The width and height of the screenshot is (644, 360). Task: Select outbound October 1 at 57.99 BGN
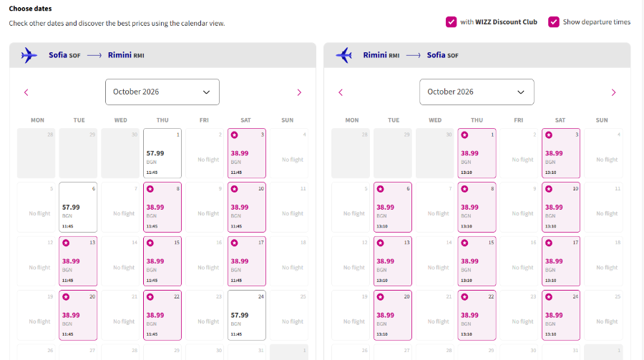tap(162, 153)
